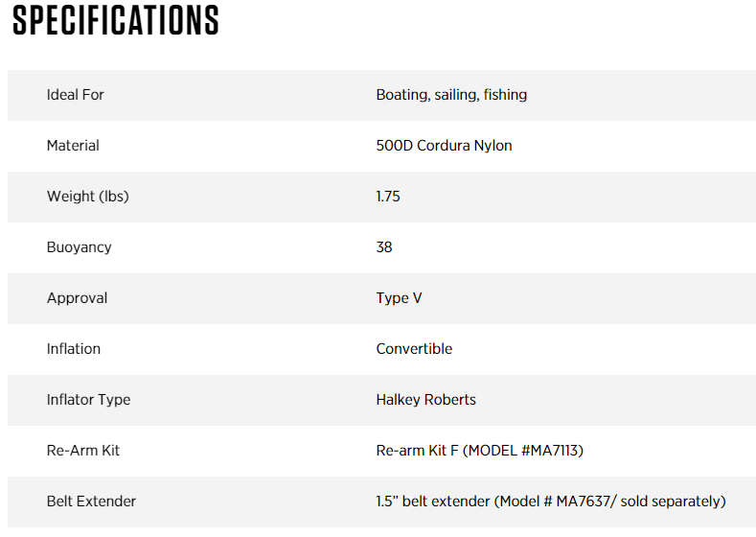This screenshot has width=756, height=537.
Task: Click the 500D Cordura Nylon text
Action: tap(444, 146)
